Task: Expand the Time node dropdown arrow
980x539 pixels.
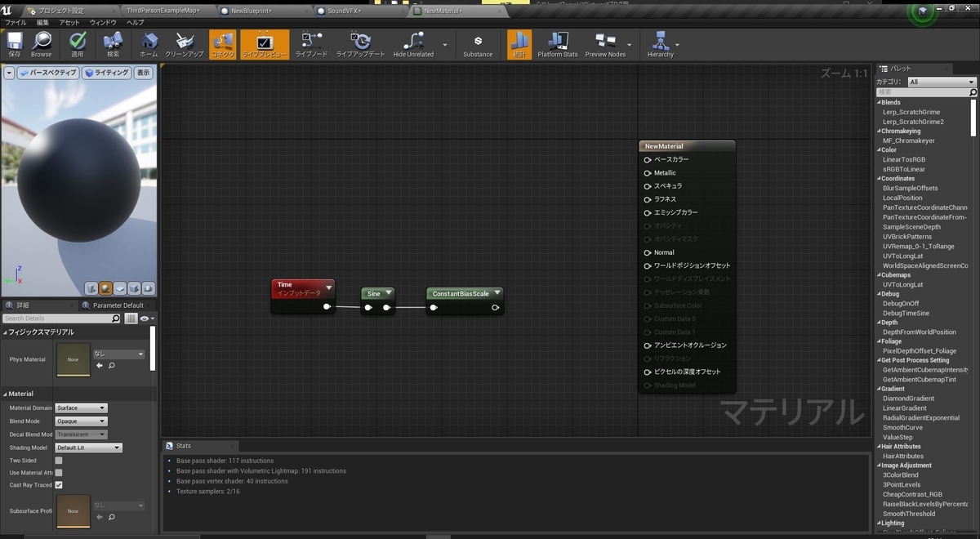Action: (x=329, y=287)
